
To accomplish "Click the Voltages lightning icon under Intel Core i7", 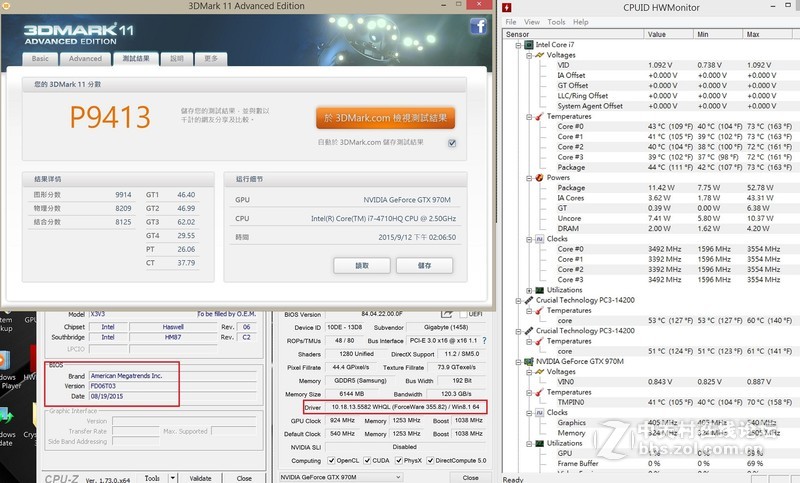I will [539, 55].
